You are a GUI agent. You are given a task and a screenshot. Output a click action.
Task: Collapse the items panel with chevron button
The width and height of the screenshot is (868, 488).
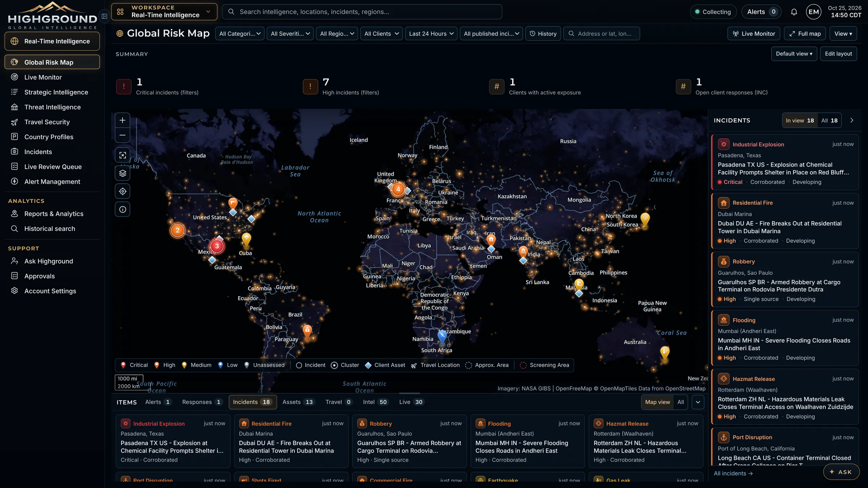coord(698,402)
